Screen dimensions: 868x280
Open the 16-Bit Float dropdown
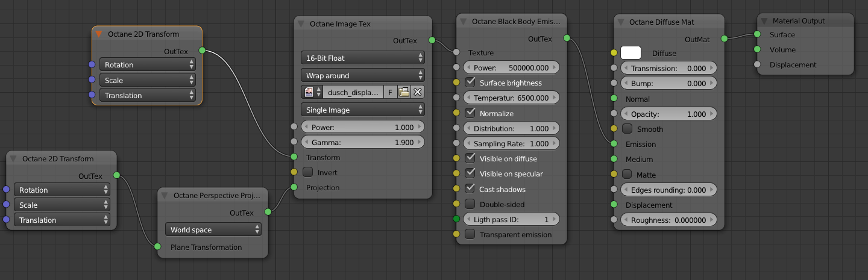click(362, 58)
